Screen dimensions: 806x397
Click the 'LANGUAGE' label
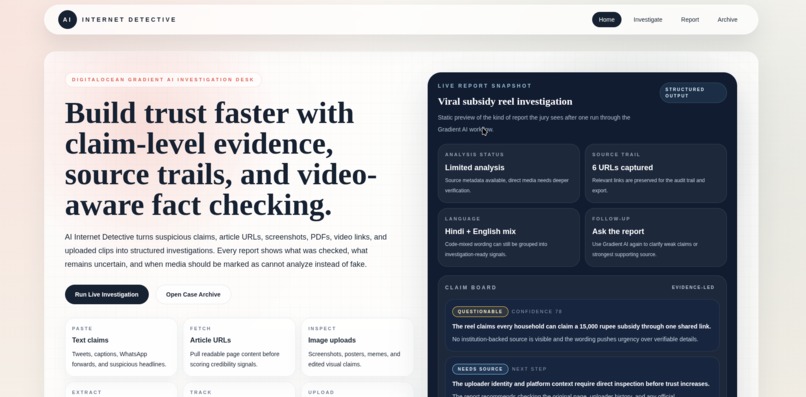pos(463,219)
